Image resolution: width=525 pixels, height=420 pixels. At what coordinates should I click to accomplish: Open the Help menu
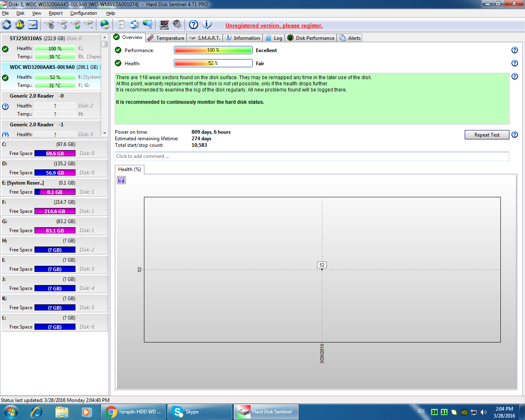pyautogui.click(x=111, y=13)
